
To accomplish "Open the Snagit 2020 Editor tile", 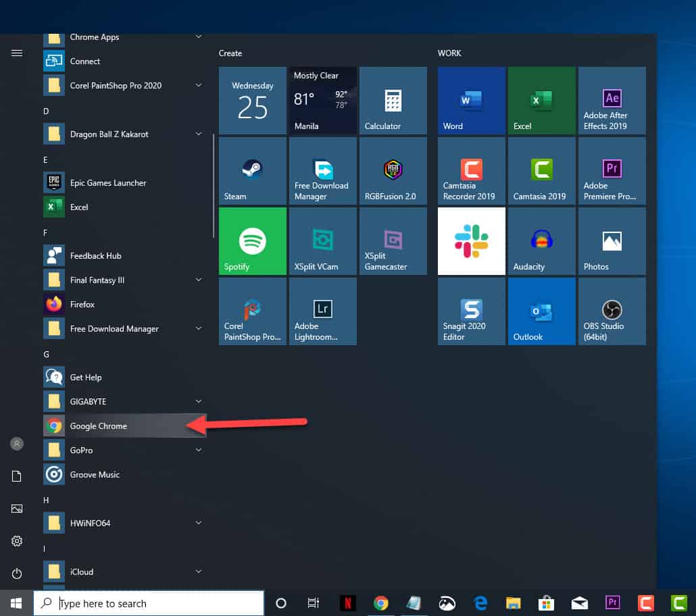I will click(x=472, y=311).
